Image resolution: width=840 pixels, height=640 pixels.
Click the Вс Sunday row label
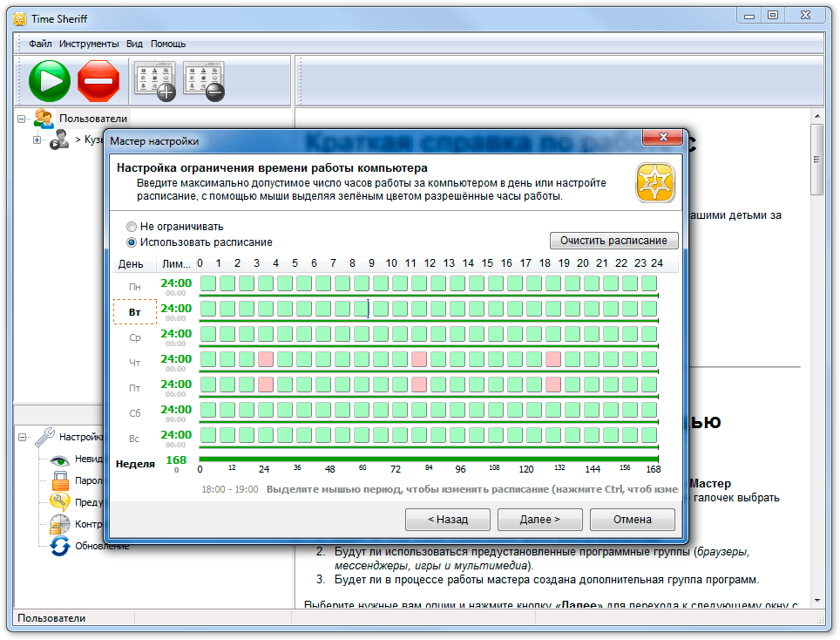[134, 439]
